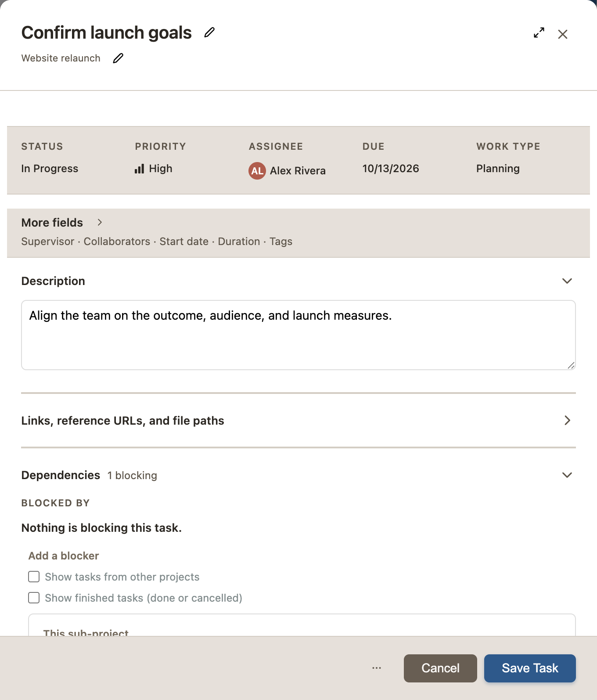Image resolution: width=597 pixels, height=700 pixels.
Task: Click in the Description text area
Action: point(298,335)
